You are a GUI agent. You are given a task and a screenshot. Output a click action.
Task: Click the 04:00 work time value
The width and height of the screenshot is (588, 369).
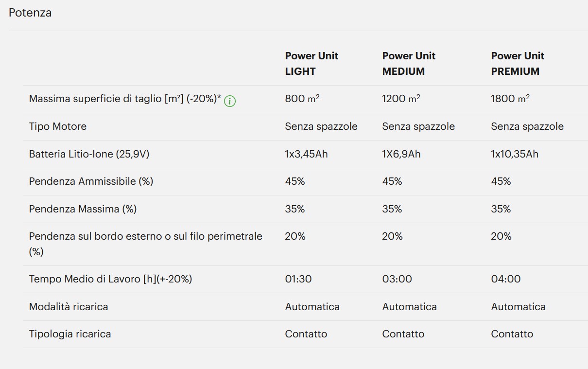[x=505, y=279]
